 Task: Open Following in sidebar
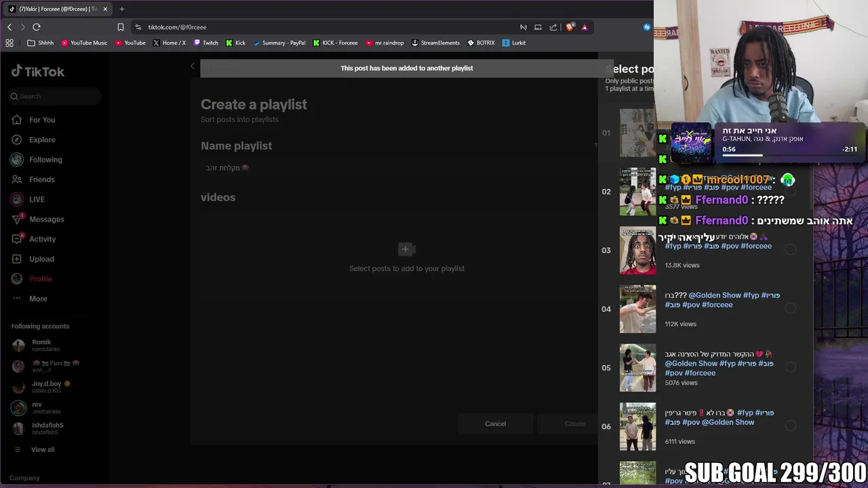coord(45,159)
